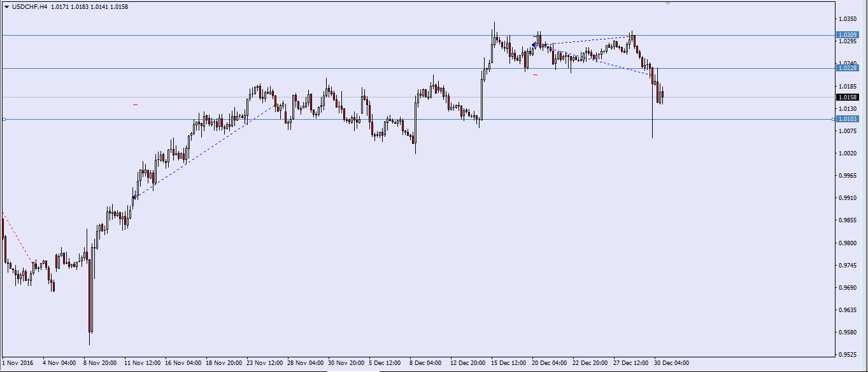Click the "15 Dec 12:00" time label

(x=509, y=362)
